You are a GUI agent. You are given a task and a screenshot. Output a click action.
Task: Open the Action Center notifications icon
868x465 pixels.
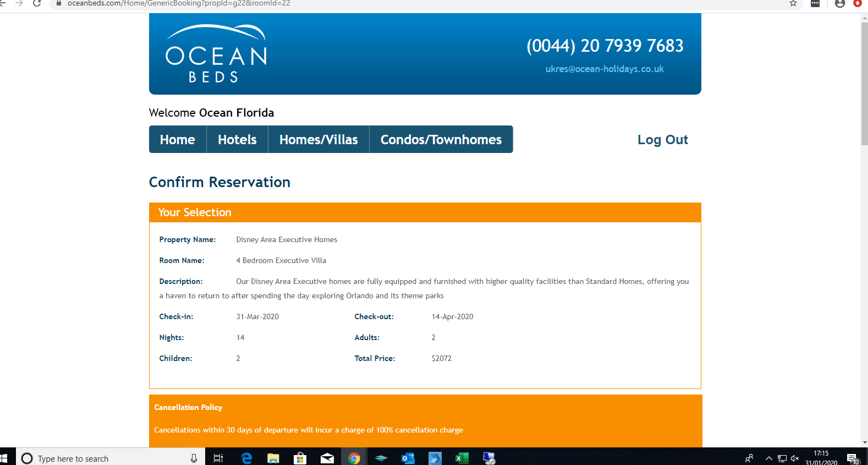[x=853, y=459]
